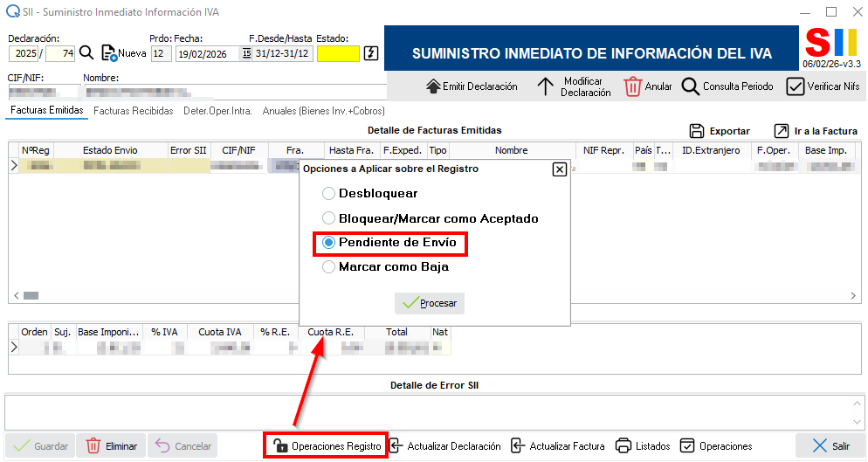Click the Estado Envio column header
The width and height of the screenshot is (868, 462).
pyautogui.click(x=110, y=150)
